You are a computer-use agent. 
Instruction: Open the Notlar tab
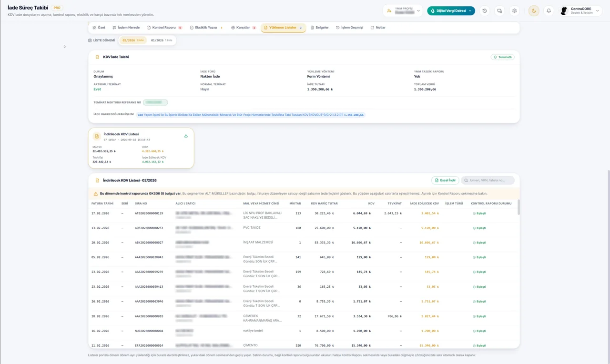point(378,28)
